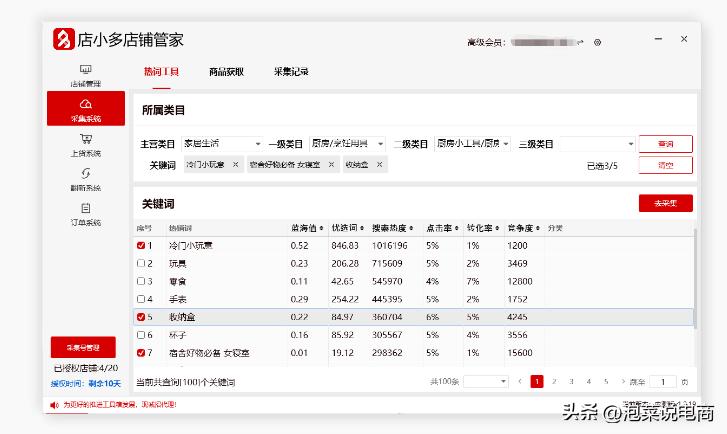727x434 pixels.
Task: Remove the 宿舍好物必备 女寝室 keyword tag
Action: click(331, 165)
